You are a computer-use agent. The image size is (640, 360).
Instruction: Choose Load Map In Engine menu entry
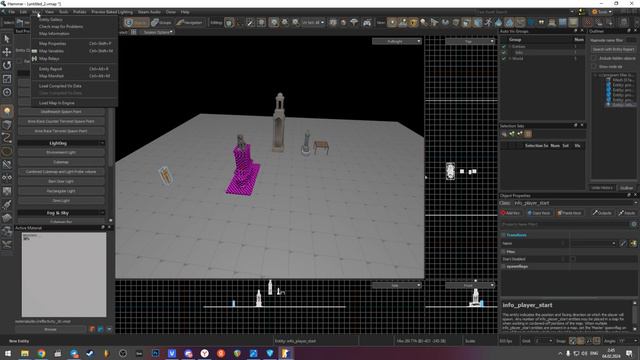(74, 103)
